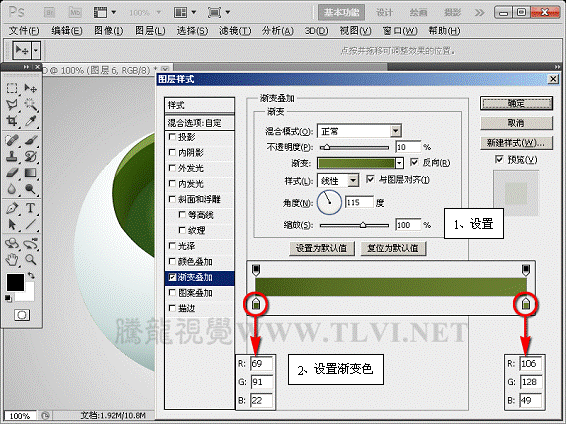
Task: Open the 文件(F) menu
Action: (24, 31)
